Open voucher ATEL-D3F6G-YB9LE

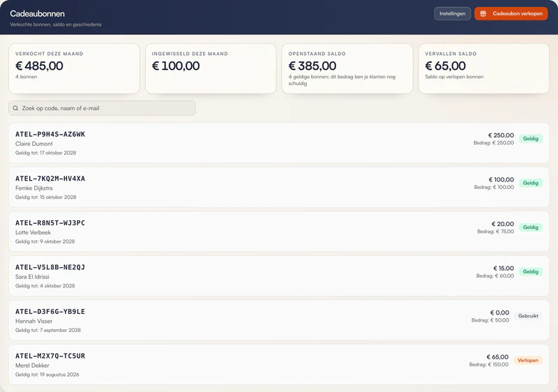pos(279,320)
